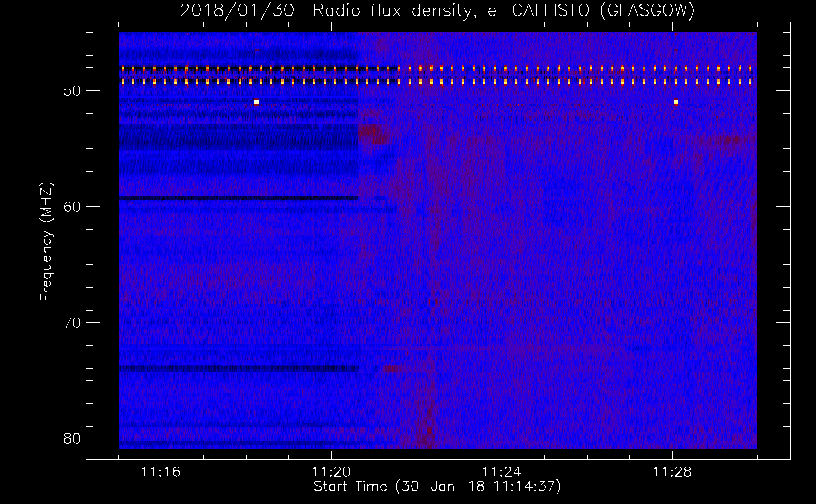This screenshot has width=816, height=504.
Task: Click the 50 MHz tick label
Action: tap(72, 91)
